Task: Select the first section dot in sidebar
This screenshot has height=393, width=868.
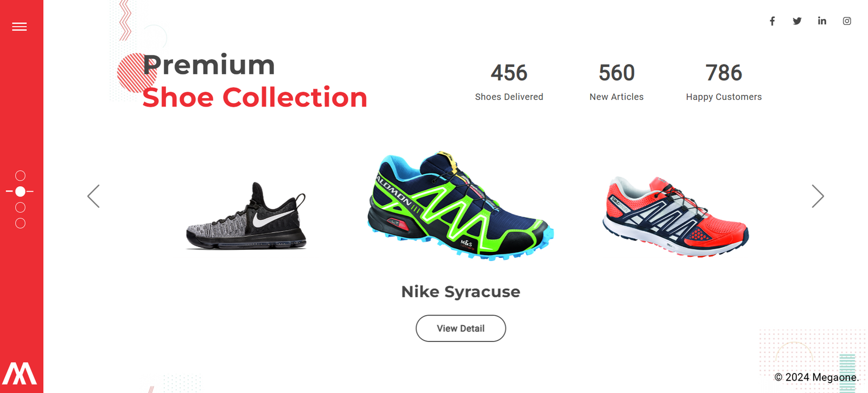Action: pos(20,176)
